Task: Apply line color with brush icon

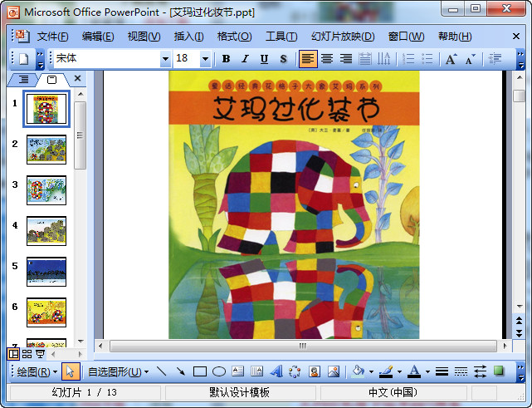Action: (x=386, y=371)
